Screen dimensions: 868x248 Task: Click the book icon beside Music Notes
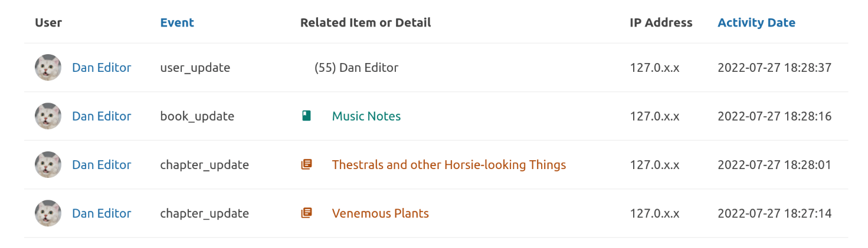point(306,116)
